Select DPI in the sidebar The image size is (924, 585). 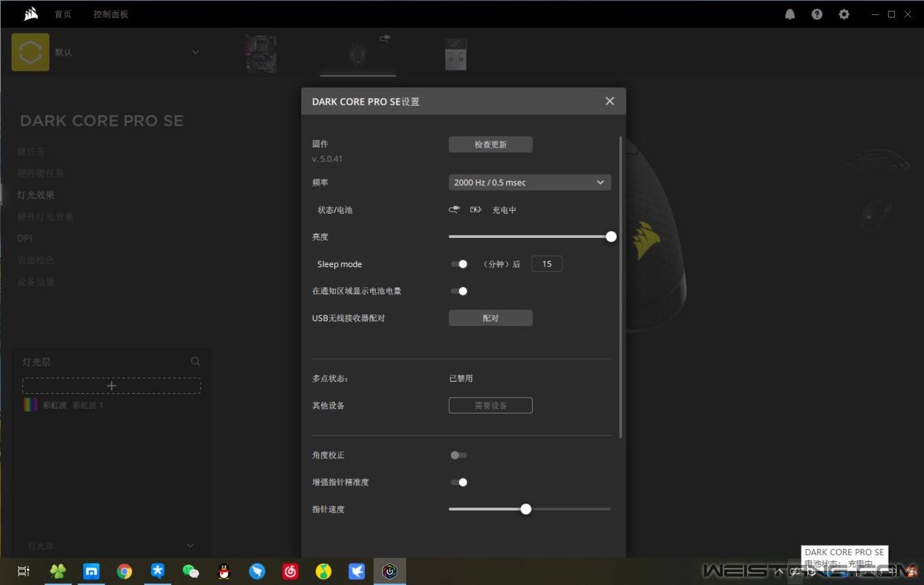[25, 239]
